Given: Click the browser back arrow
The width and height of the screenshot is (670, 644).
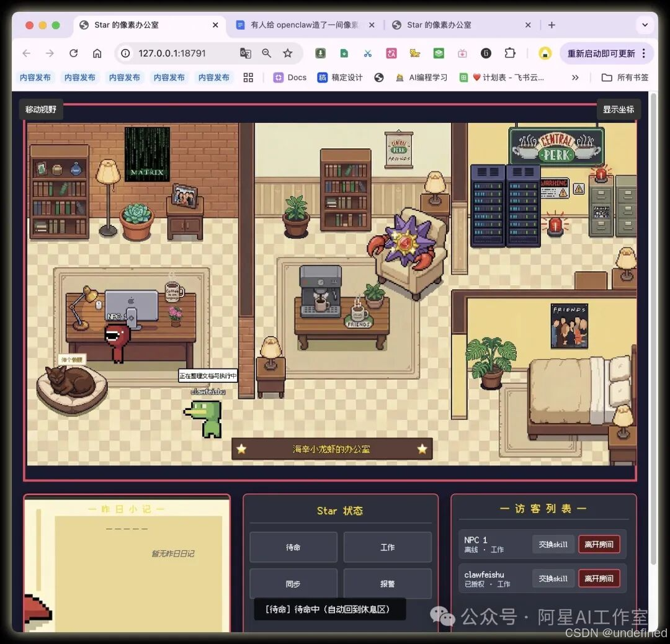Looking at the screenshot, I should click(x=27, y=53).
